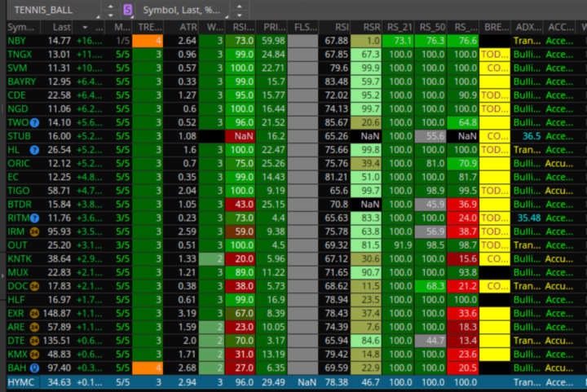
Task: Sort by the M... column header
Action: (x=118, y=28)
